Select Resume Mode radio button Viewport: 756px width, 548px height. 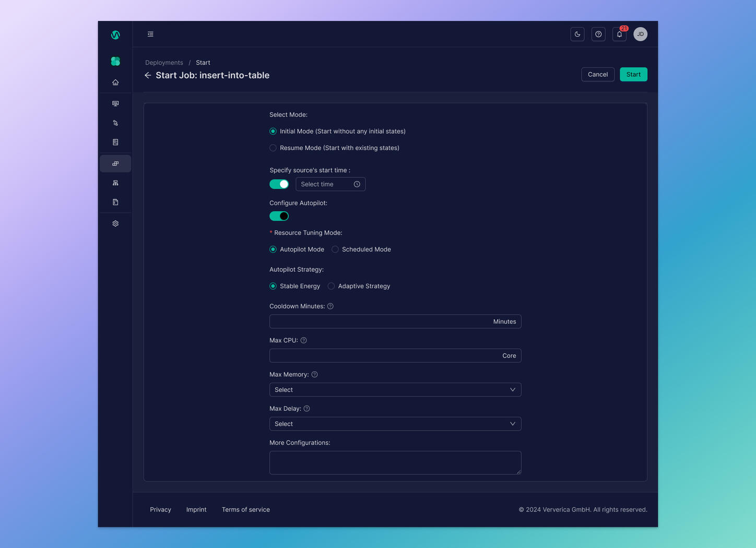tap(273, 148)
